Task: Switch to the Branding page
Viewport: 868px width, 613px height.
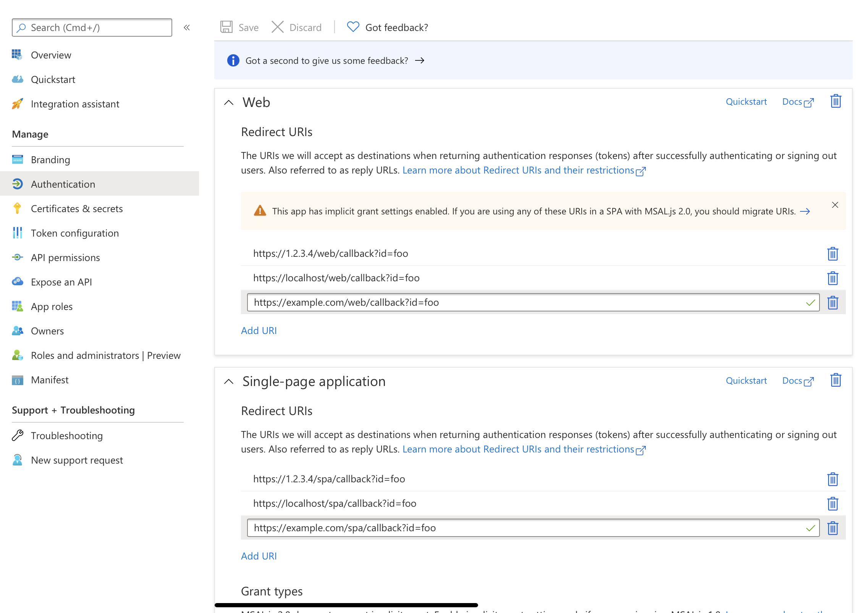Action: 50,159
